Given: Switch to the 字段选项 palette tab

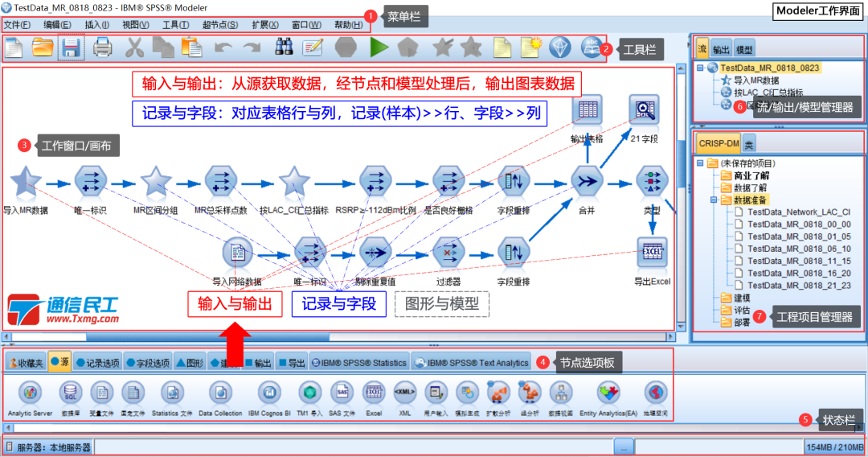Looking at the screenshot, I should click(147, 363).
